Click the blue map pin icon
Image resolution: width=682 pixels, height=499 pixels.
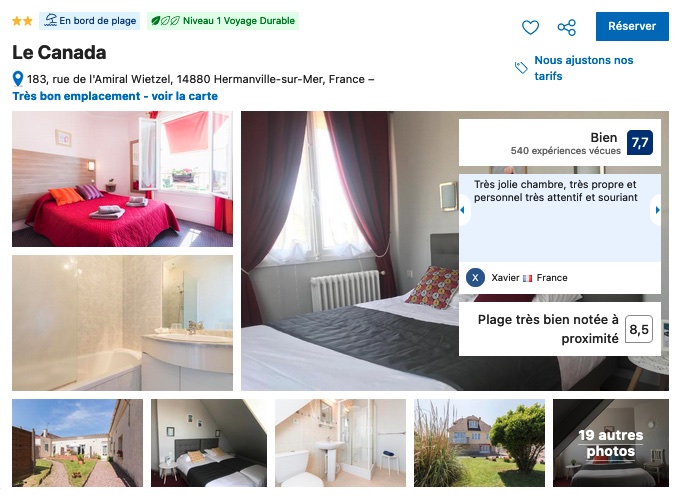pos(18,79)
